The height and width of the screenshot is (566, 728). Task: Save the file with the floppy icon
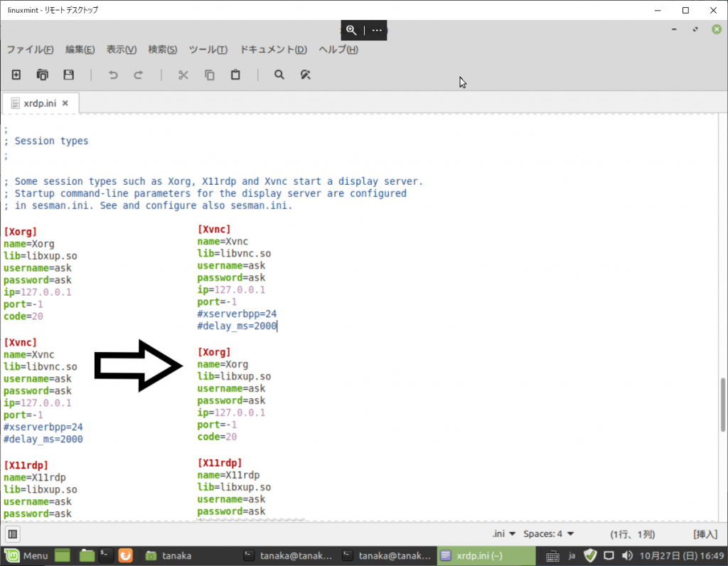(69, 75)
